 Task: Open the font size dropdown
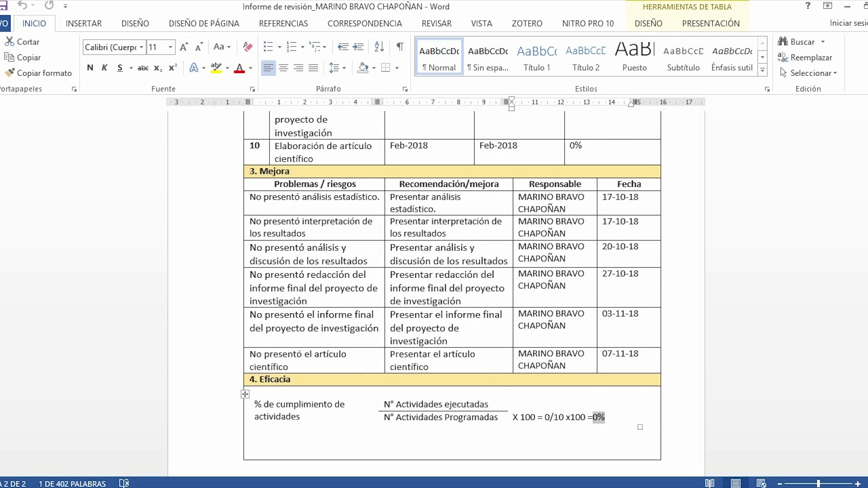(x=170, y=47)
